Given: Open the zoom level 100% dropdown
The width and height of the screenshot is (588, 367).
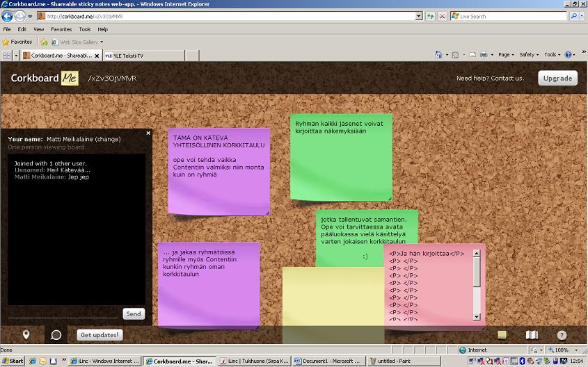Looking at the screenshot, I should pos(564,350).
